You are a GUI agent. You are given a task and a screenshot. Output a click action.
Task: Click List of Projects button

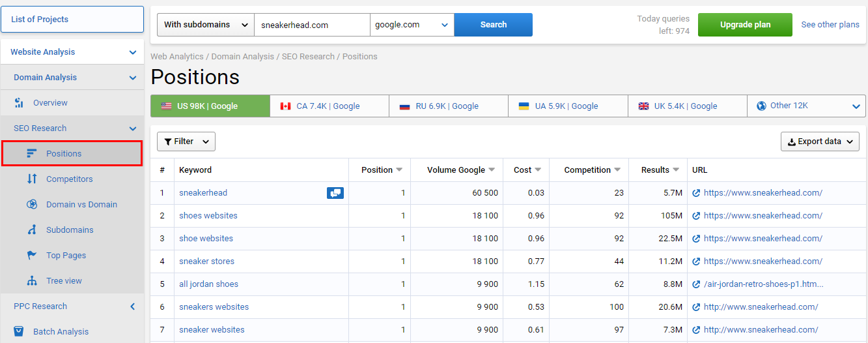[x=72, y=20]
